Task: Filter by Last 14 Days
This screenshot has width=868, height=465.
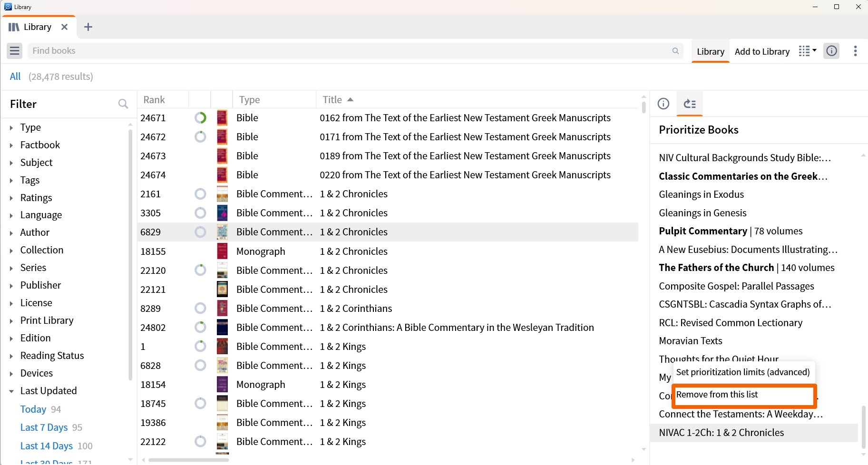Action: coord(46,446)
